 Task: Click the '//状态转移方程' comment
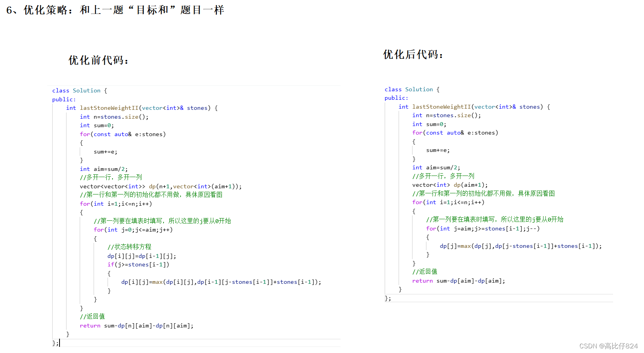pyautogui.click(x=129, y=247)
